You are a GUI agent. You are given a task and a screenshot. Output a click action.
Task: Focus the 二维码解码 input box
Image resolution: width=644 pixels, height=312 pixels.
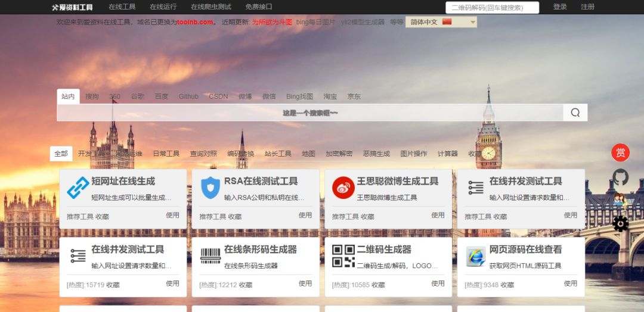click(493, 7)
